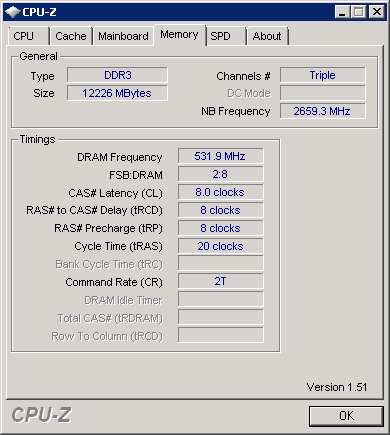Click the DRAM Frequency label
This screenshot has height=435, width=390.
(x=120, y=157)
